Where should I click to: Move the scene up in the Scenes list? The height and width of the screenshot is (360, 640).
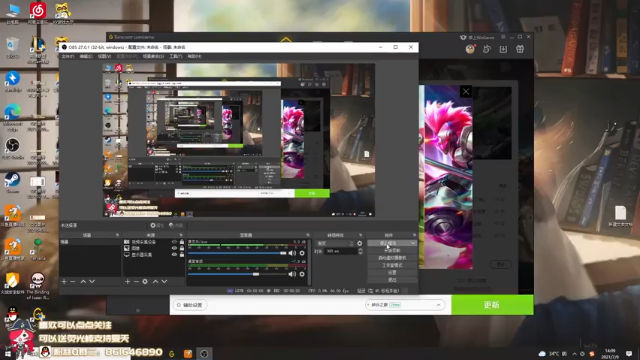(83, 282)
